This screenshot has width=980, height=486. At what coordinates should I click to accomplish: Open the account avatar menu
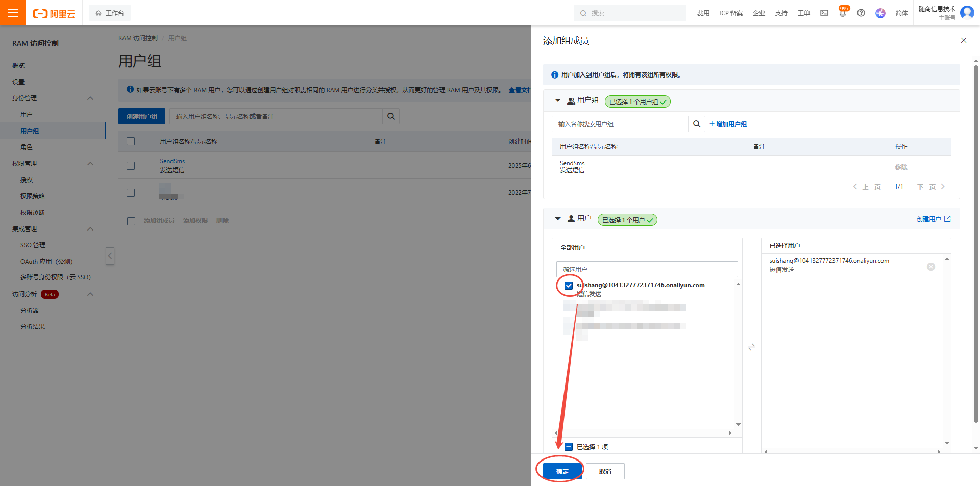967,12
